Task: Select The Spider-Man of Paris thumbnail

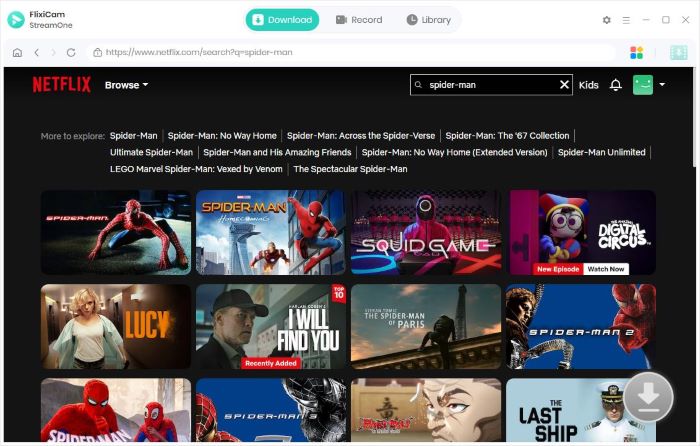Action: (426, 326)
